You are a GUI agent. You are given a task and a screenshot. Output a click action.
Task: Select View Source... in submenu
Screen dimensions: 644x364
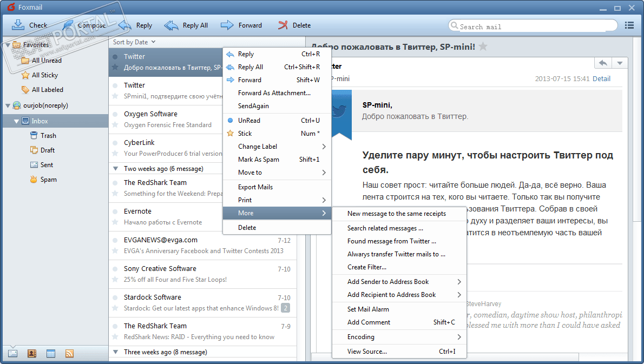[x=399, y=352]
